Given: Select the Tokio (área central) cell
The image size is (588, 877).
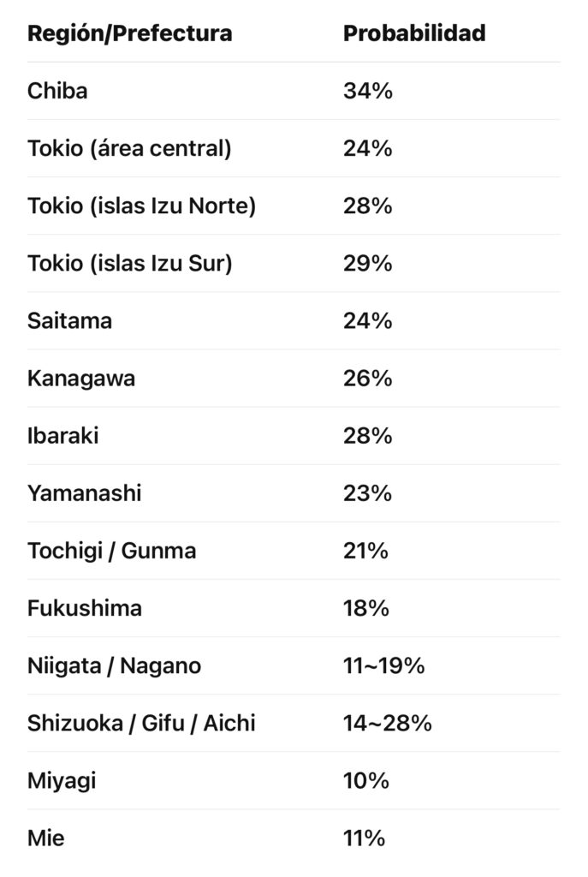Looking at the screenshot, I should pos(129,148).
